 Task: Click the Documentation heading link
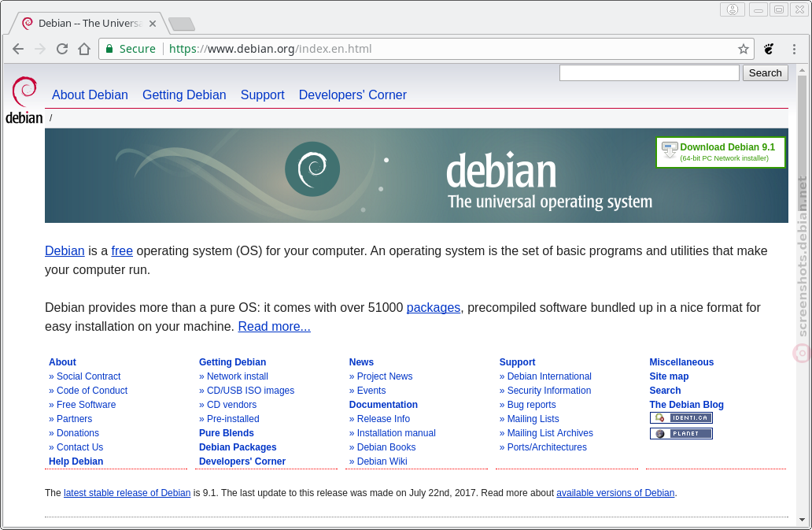(383, 405)
